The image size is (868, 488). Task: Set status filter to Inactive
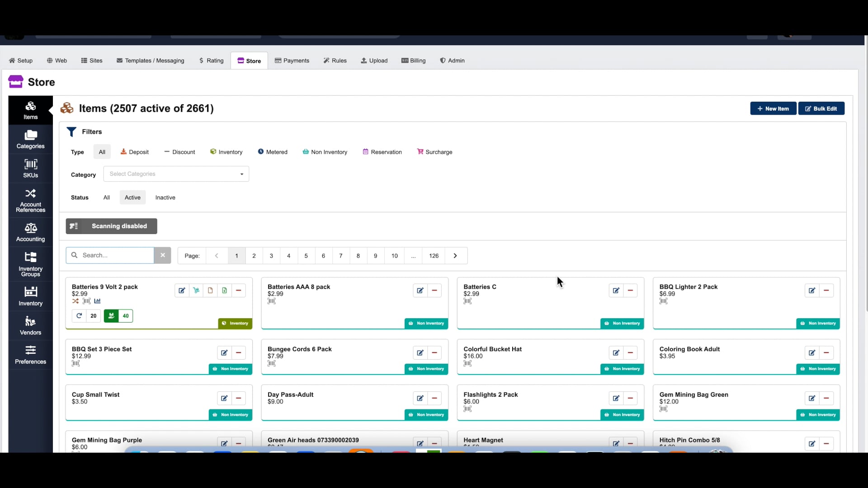(165, 197)
